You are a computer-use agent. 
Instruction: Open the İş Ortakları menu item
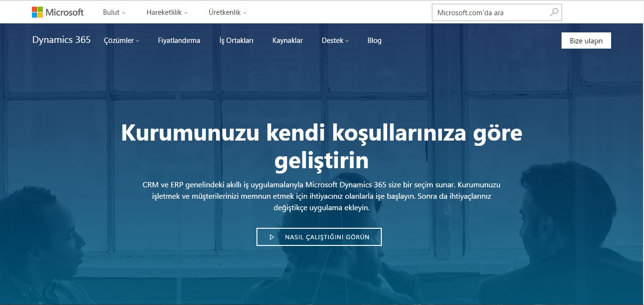pos(236,41)
